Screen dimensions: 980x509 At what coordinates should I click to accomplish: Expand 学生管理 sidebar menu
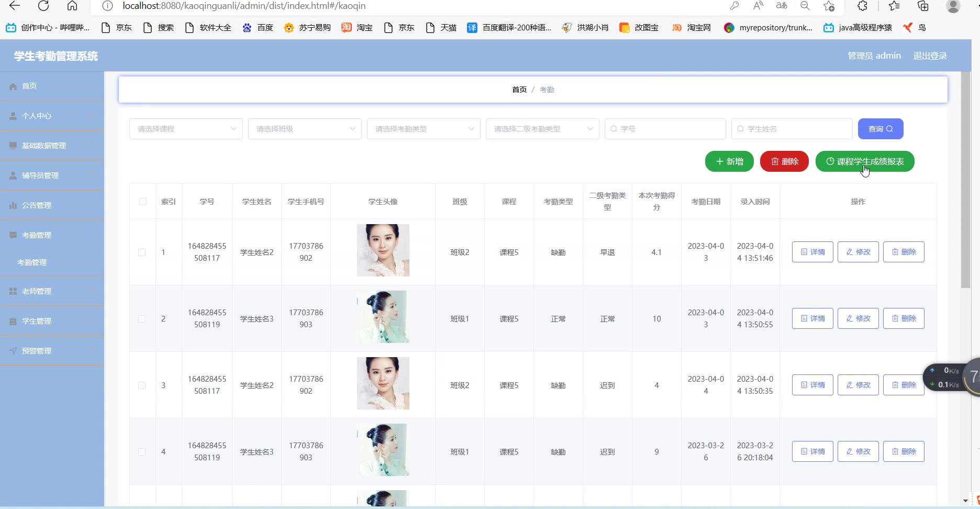click(52, 321)
